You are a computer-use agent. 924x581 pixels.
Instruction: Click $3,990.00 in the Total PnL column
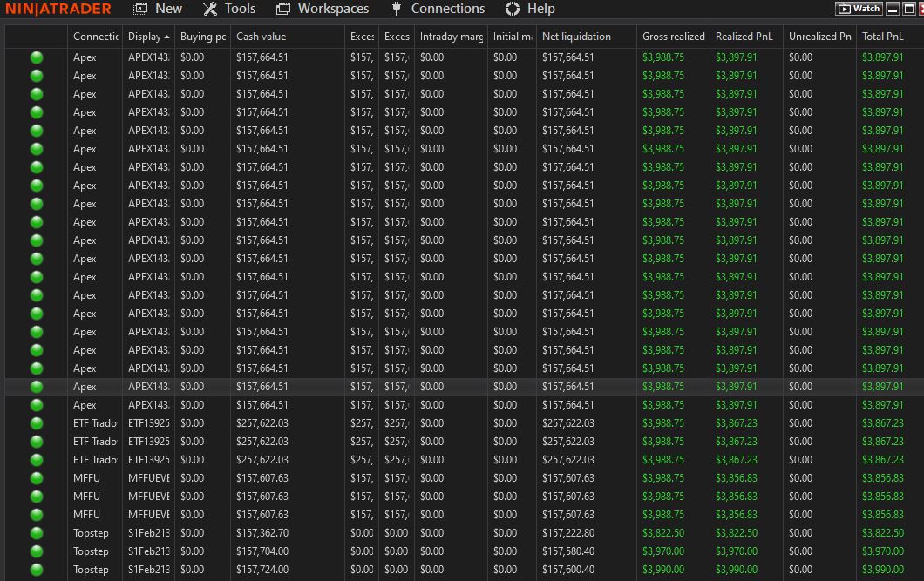pyautogui.click(x=883, y=570)
